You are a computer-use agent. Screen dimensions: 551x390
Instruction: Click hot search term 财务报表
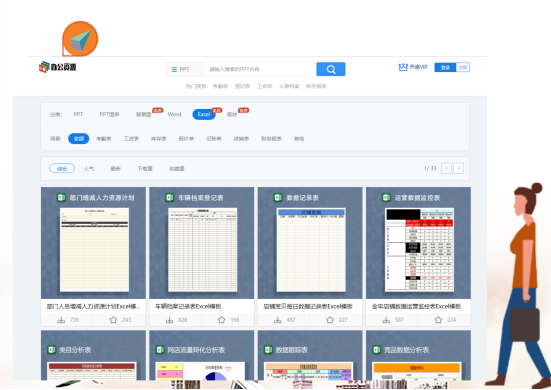[x=316, y=86]
